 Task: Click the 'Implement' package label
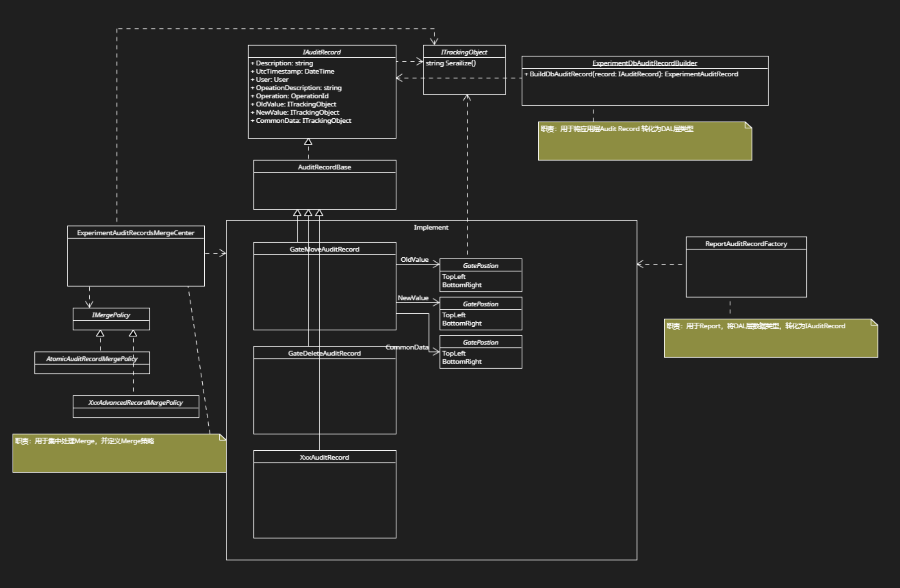point(431,227)
